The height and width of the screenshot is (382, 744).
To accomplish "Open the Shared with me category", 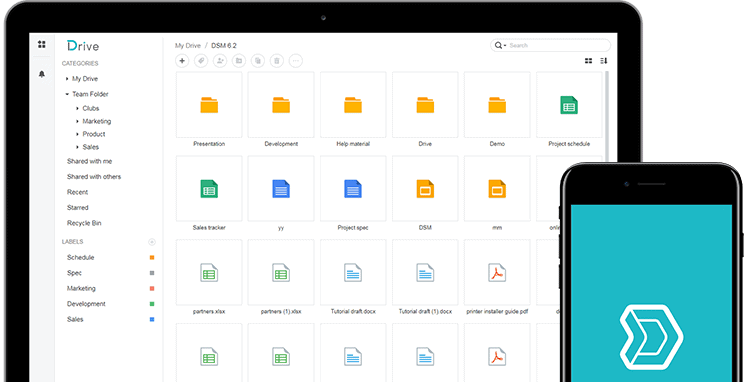I will tap(89, 161).
